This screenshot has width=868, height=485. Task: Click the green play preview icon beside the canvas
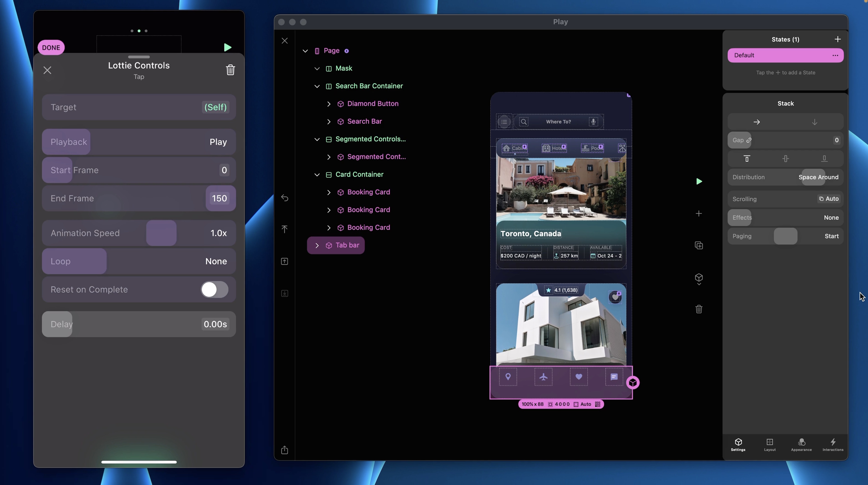699,182
